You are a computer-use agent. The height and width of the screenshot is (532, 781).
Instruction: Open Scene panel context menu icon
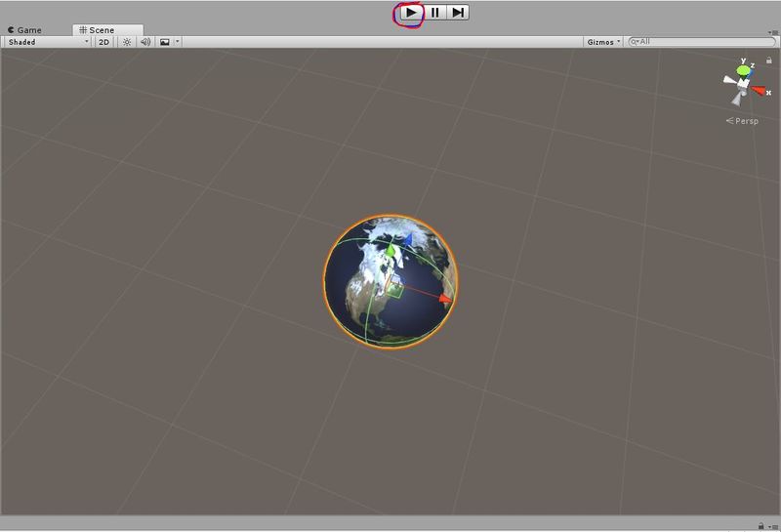click(x=773, y=32)
